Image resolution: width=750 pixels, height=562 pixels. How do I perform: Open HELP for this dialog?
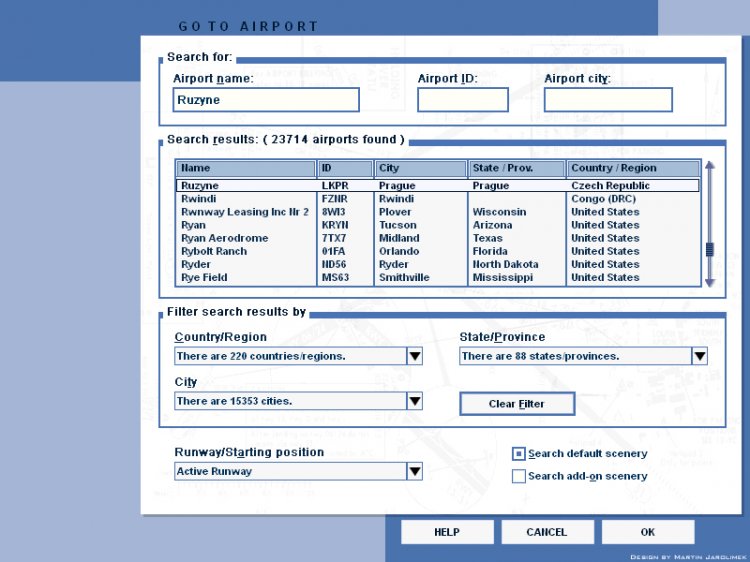[x=447, y=532]
